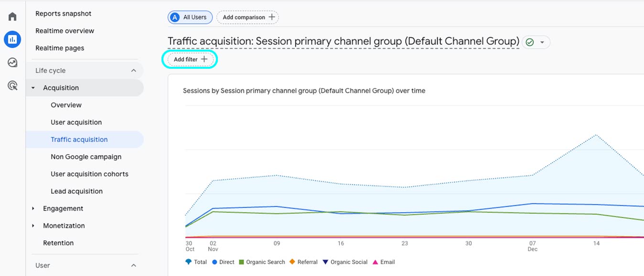Collapse the Life cycle section
This screenshot has height=276, width=644.
[133, 71]
